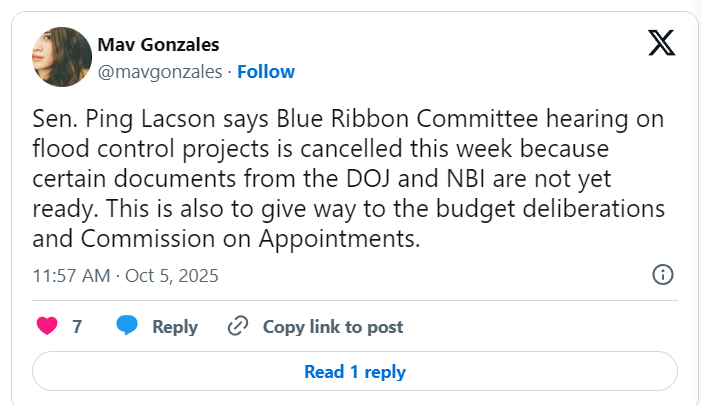This screenshot has height=405, width=701.
Task: Click the blue reply speech bubble icon
Action: tap(127, 326)
